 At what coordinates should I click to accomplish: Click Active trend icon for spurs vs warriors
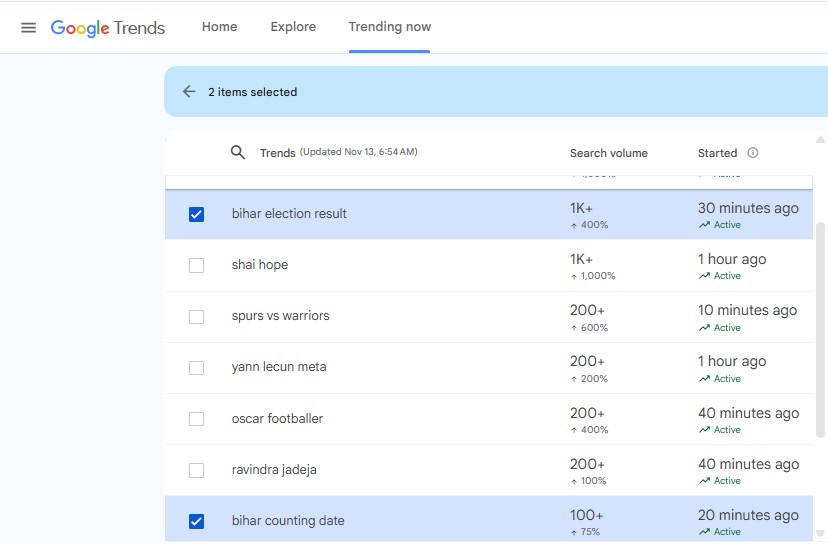click(x=705, y=328)
